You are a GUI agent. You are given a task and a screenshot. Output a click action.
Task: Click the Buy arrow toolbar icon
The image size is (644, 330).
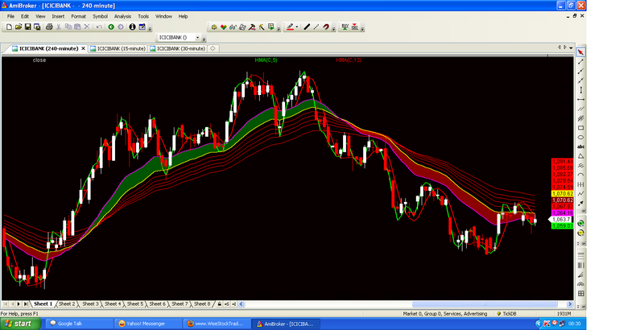[x=345, y=27]
